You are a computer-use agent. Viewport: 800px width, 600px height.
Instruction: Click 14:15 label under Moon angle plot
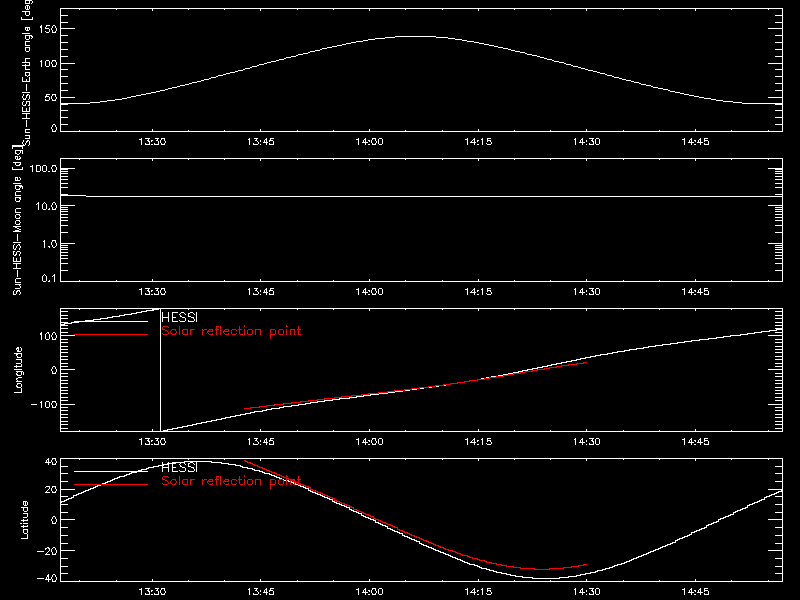click(x=478, y=291)
